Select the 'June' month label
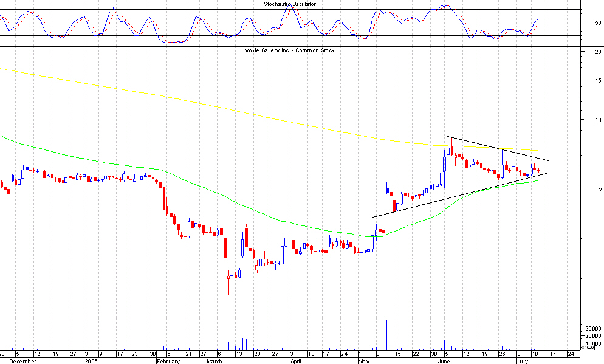 click(444, 362)
